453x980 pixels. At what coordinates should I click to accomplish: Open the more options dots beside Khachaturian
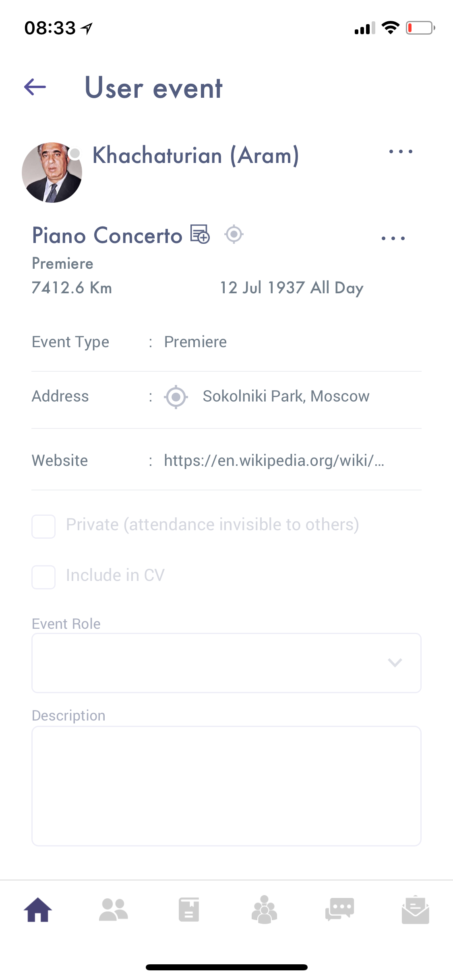(x=401, y=152)
